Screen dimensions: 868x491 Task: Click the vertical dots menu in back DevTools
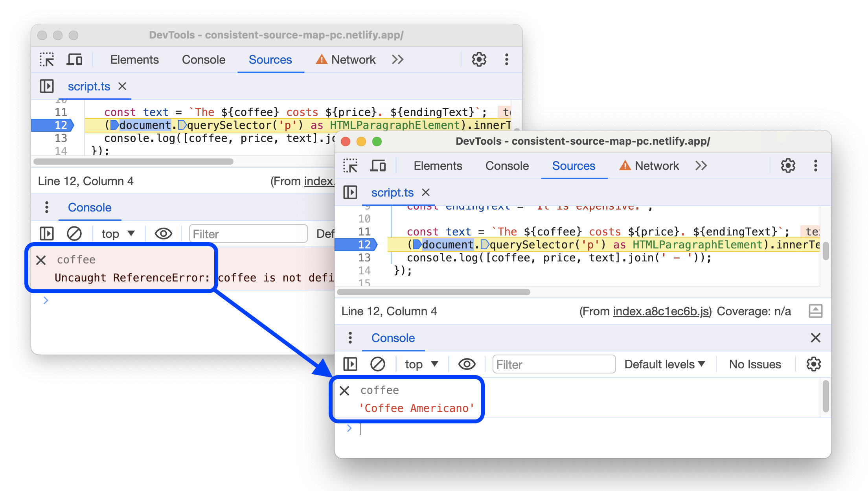click(x=508, y=60)
